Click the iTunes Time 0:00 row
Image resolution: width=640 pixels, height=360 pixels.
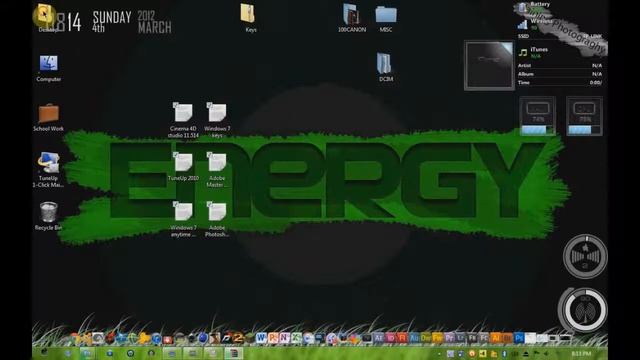pos(560,82)
